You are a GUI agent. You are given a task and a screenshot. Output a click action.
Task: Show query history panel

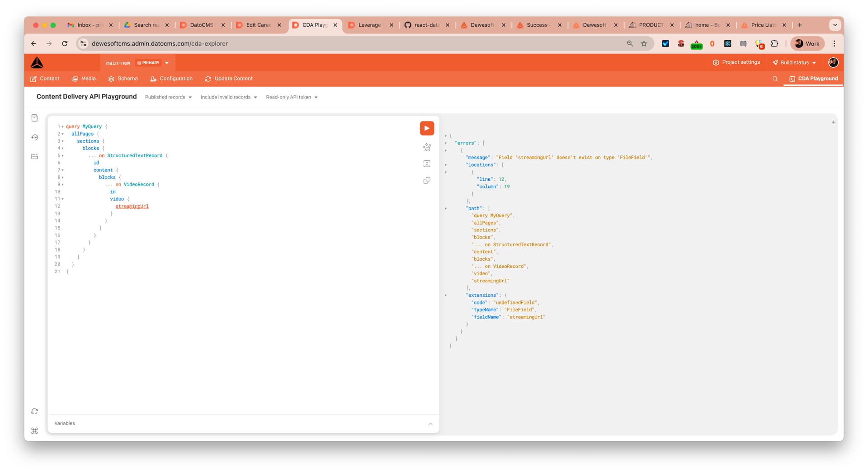tap(35, 137)
